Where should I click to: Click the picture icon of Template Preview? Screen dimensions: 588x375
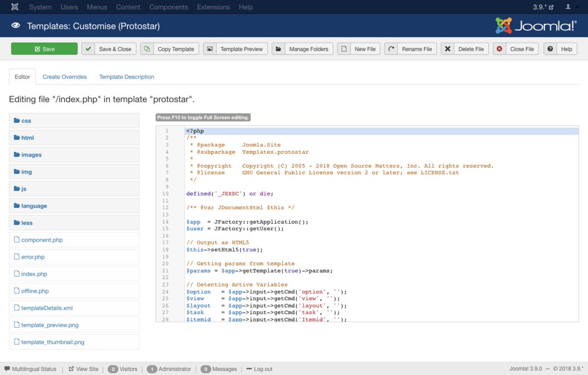pos(210,49)
